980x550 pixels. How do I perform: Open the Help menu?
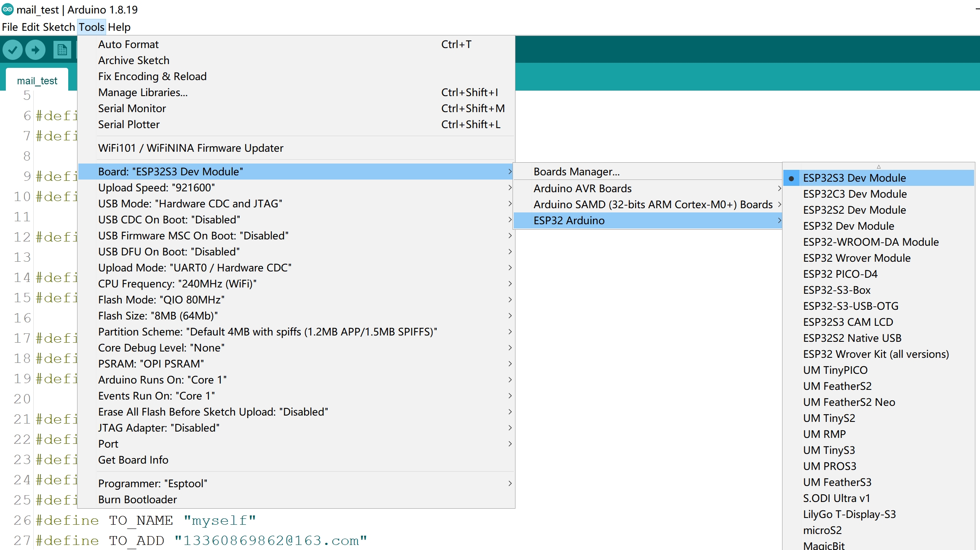pyautogui.click(x=119, y=27)
